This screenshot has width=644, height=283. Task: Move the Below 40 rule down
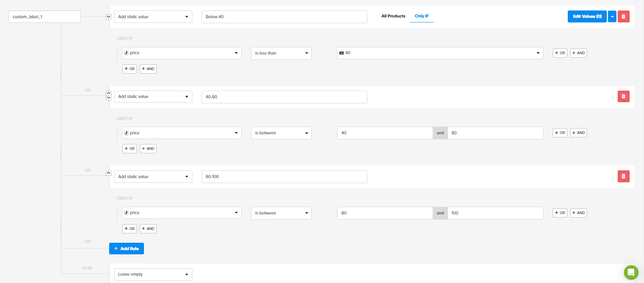click(108, 17)
